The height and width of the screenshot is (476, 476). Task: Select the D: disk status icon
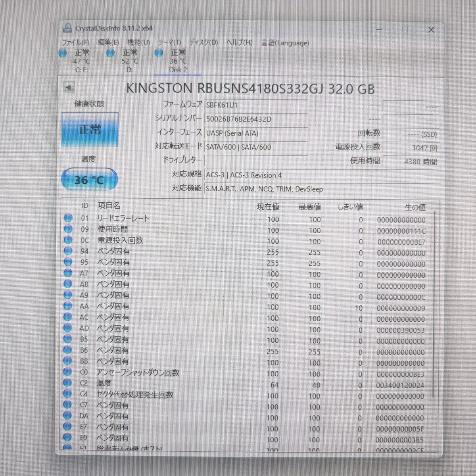111,53
